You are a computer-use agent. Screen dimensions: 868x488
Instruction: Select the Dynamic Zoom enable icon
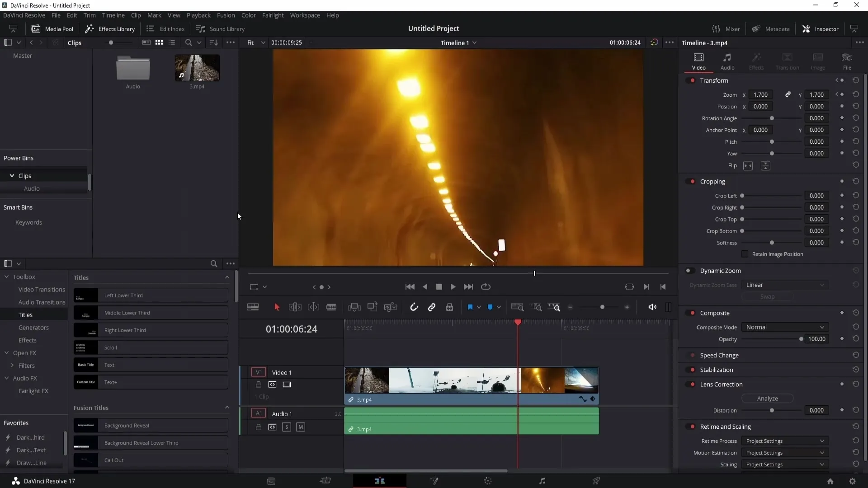[x=689, y=271]
